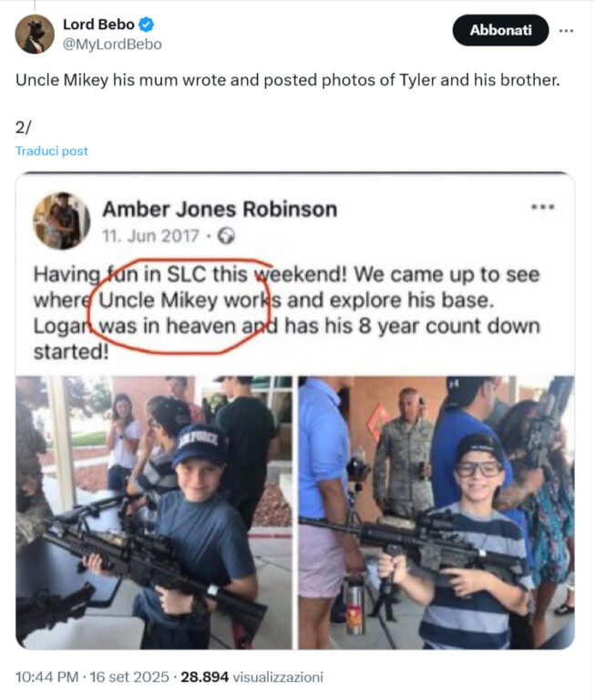Screen dimensions: 595x700
Task: Open three-dot menu on embedded Facebook post
Action: 543,207
